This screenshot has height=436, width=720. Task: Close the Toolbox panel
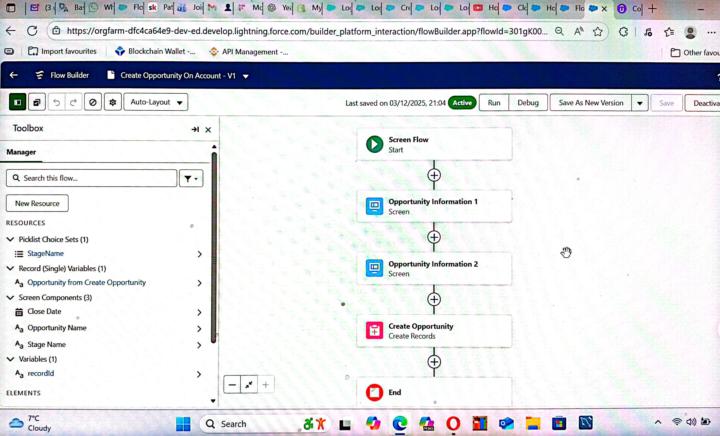[208, 129]
